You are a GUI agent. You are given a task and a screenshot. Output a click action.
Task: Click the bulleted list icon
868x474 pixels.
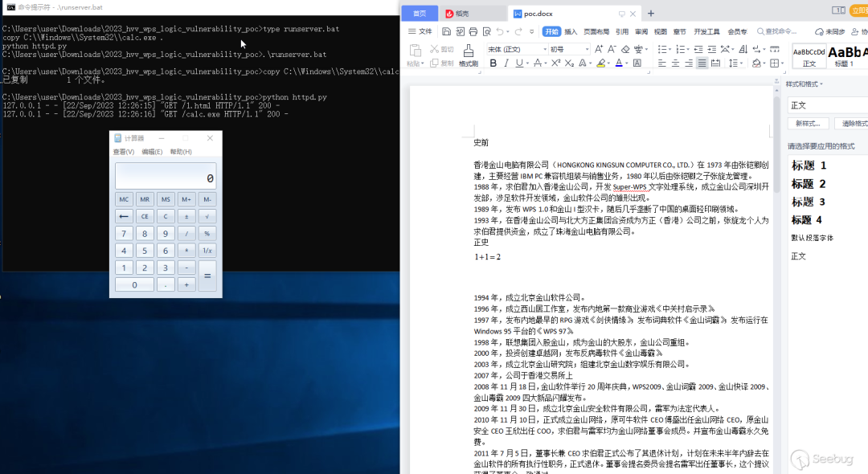coord(661,49)
